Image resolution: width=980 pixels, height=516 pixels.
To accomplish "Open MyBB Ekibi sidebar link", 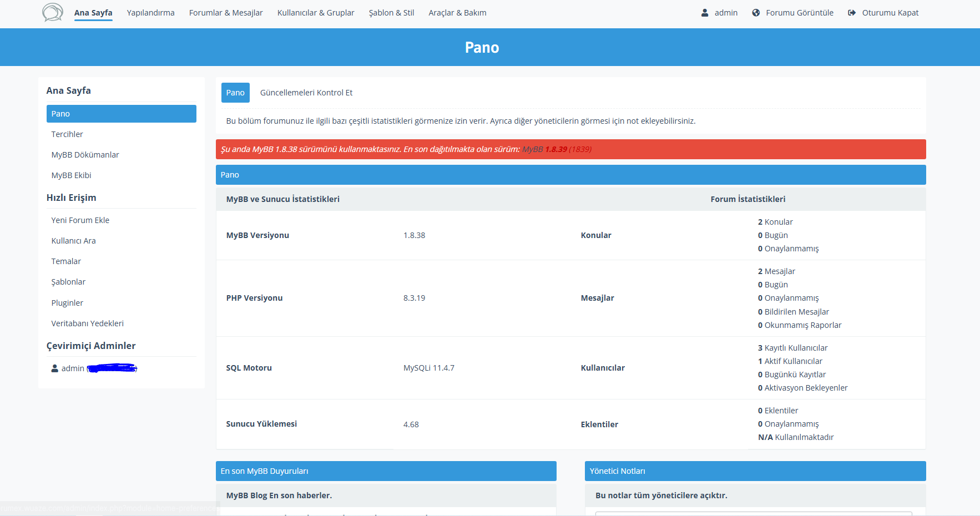I will (x=71, y=175).
